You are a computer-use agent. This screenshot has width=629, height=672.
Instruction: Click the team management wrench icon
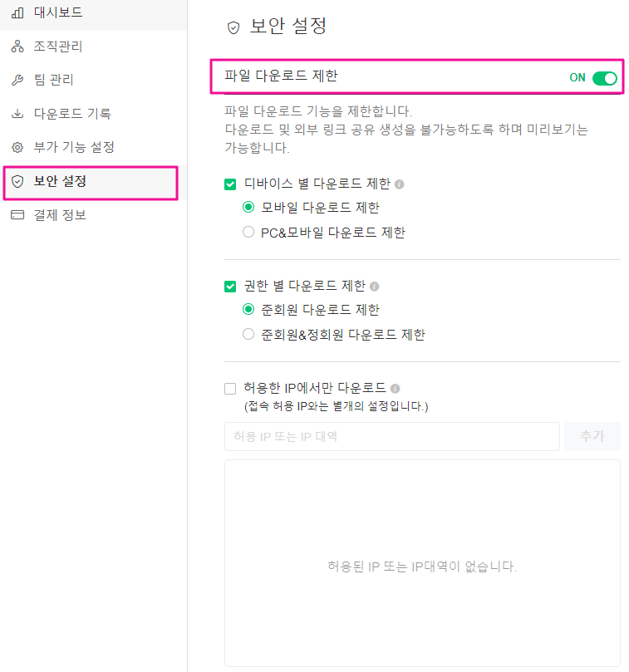17,81
